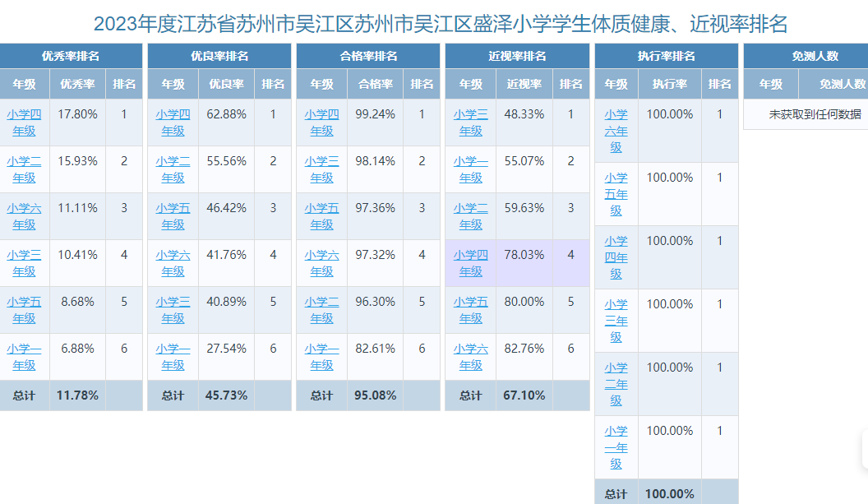Open 小学六年级 link in 合格率排名 table
The image size is (868, 504).
[321, 263]
